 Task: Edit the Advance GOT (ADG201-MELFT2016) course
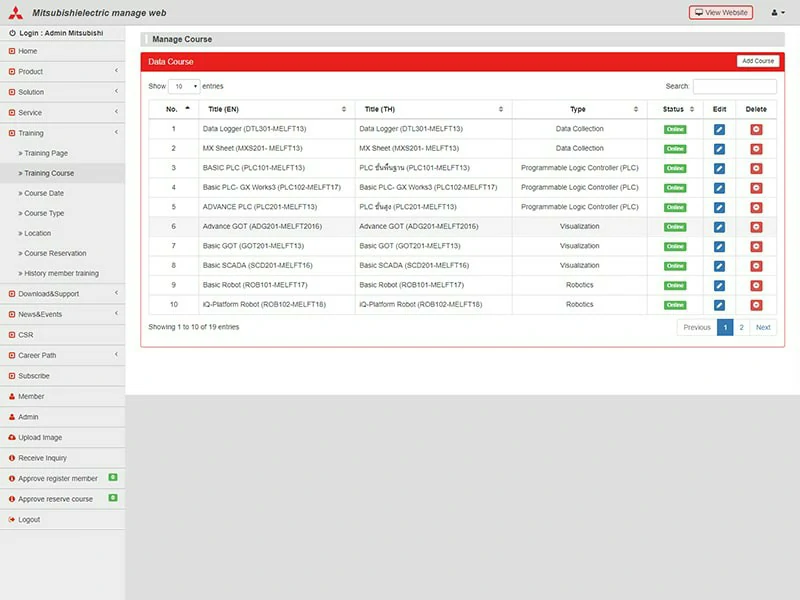[x=719, y=227]
